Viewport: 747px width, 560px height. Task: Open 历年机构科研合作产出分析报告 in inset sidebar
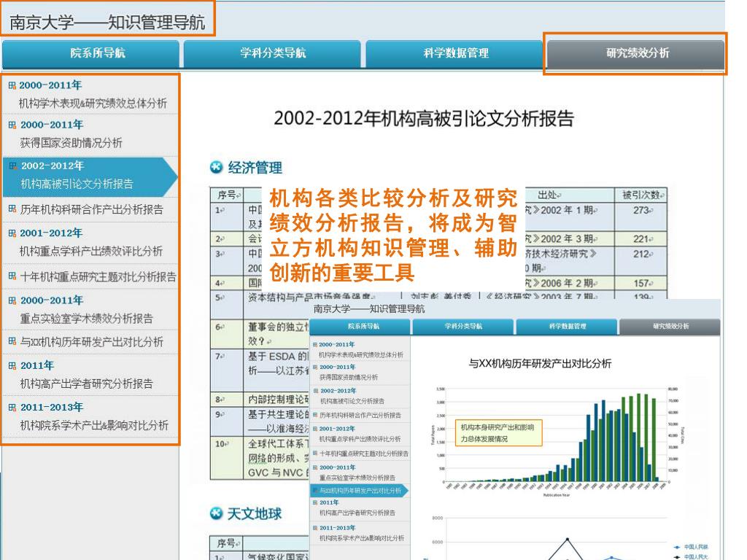click(360, 415)
